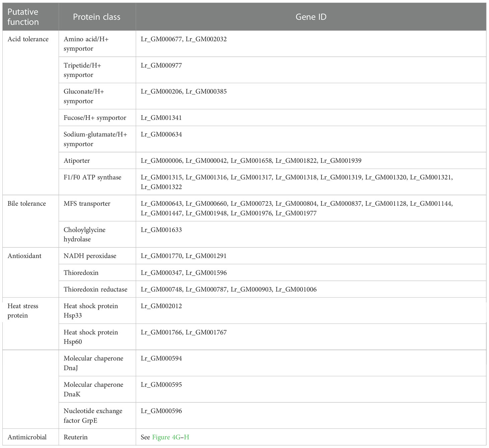Select gene ID Lr_GM000643
Screen dimensions: 489x448
click(161, 204)
